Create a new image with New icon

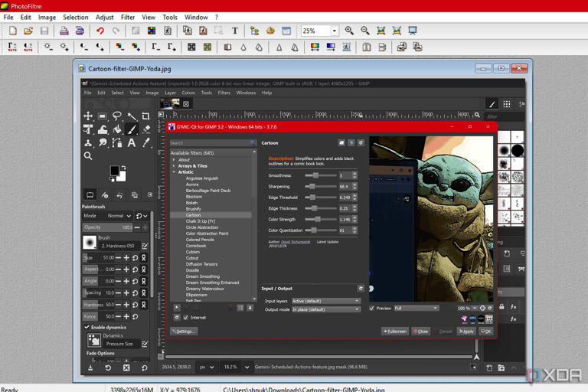tap(13, 31)
